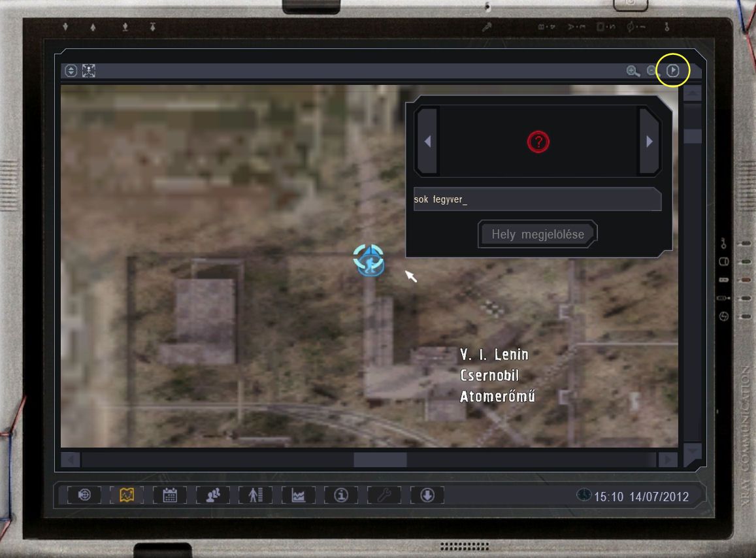Click the red question mark marker icon
This screenshot has width=756, height=558.
click(x=538, y=142)
